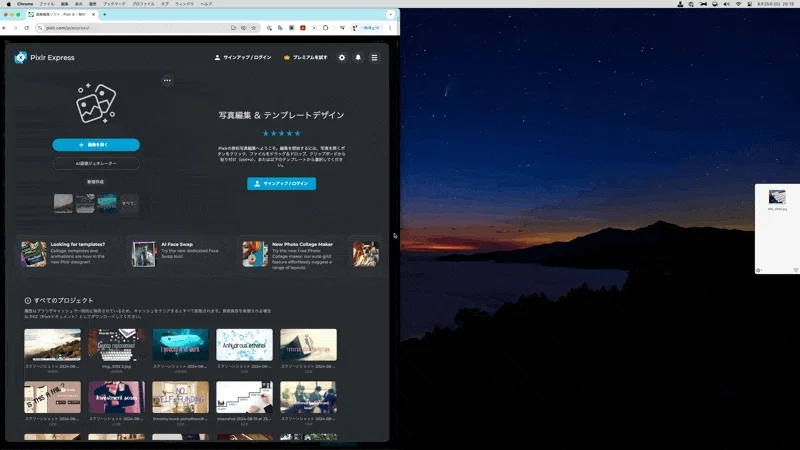
Task: Open the Chrome menu in menu bar
Action: coord(24,4)
